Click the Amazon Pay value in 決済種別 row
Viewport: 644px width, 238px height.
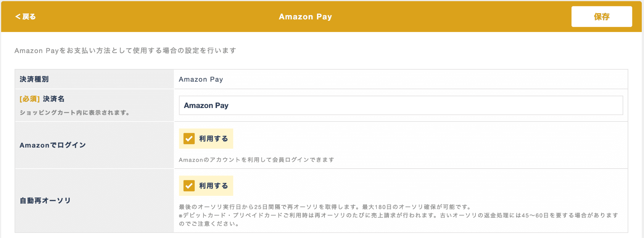click(201, 79)
